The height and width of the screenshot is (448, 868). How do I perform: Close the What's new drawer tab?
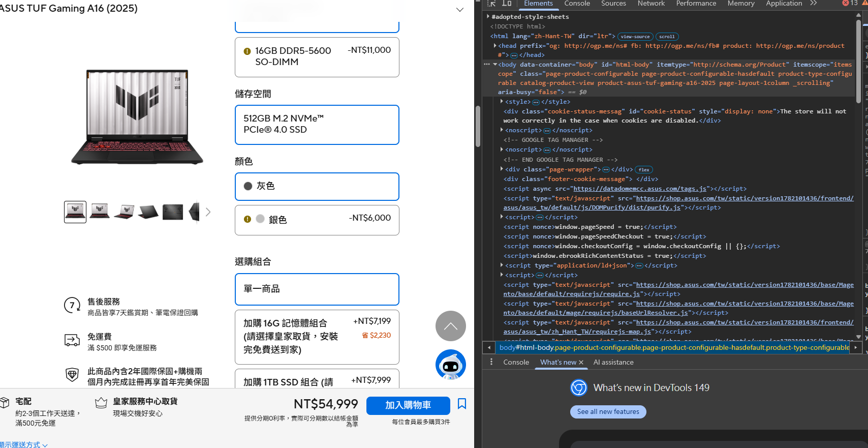click(x=581, y=363)
